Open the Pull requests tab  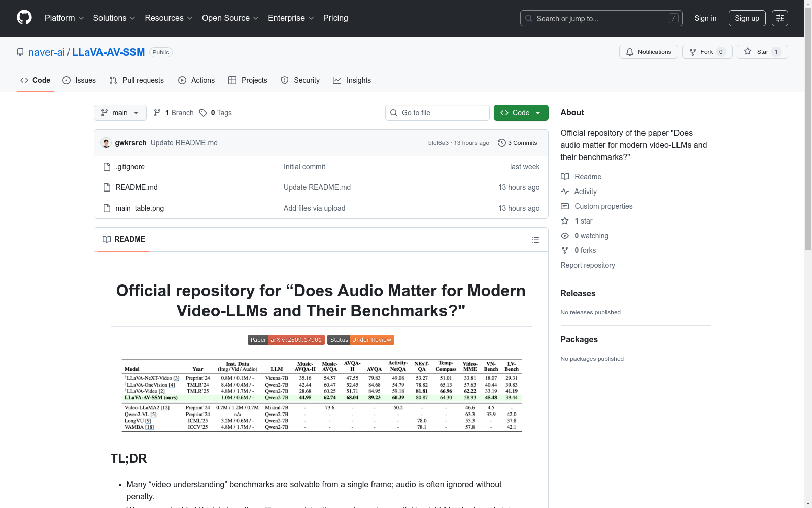point(137,80)
